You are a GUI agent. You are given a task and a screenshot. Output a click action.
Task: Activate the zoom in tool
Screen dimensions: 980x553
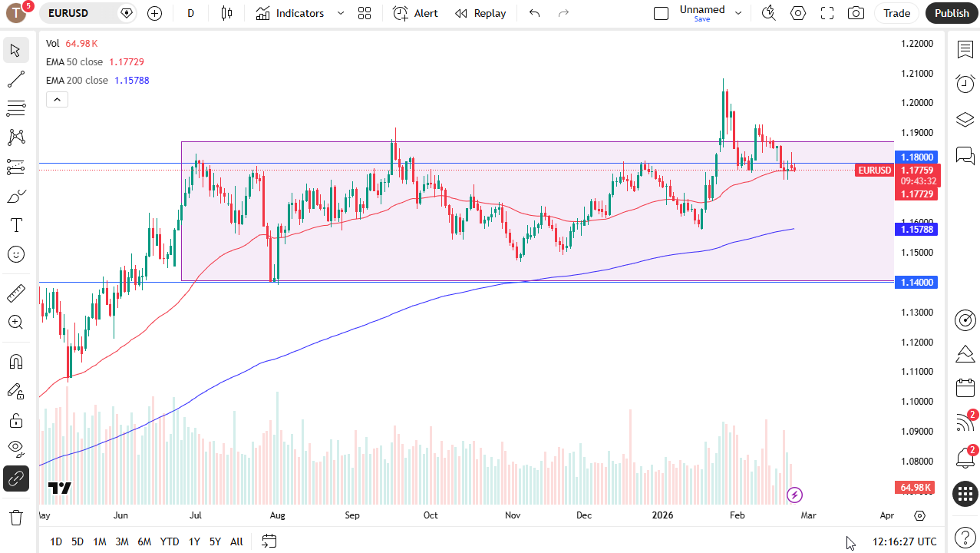click(15, 322)
